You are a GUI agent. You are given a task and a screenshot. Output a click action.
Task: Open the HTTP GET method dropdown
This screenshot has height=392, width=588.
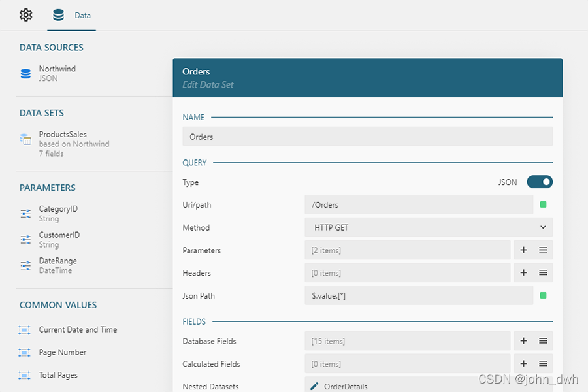[428, 227]
